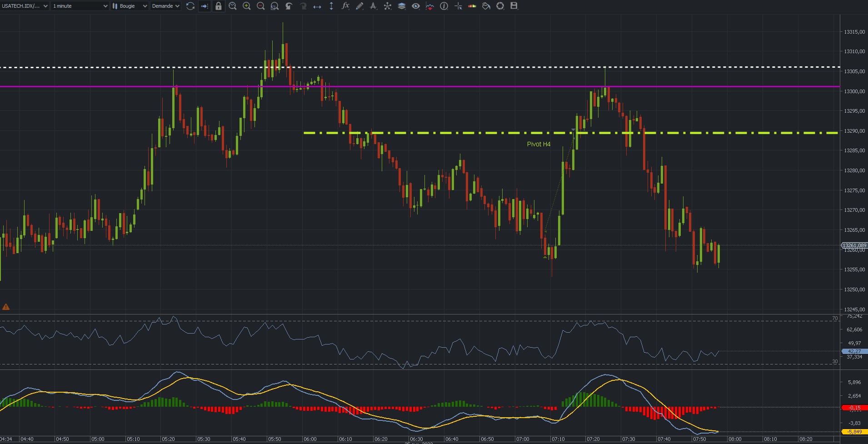Open the Demande price side dropdown
868x444 pixels.
[166, 6]
